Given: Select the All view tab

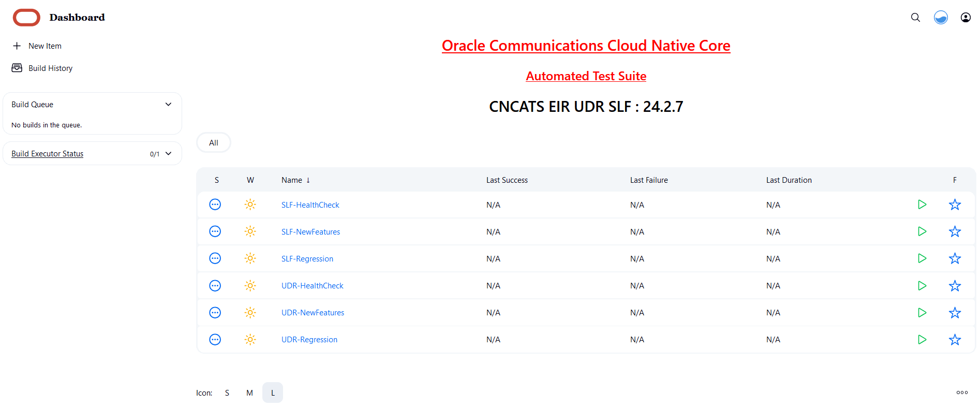Looking at the screenshot, I should [214, 143].
